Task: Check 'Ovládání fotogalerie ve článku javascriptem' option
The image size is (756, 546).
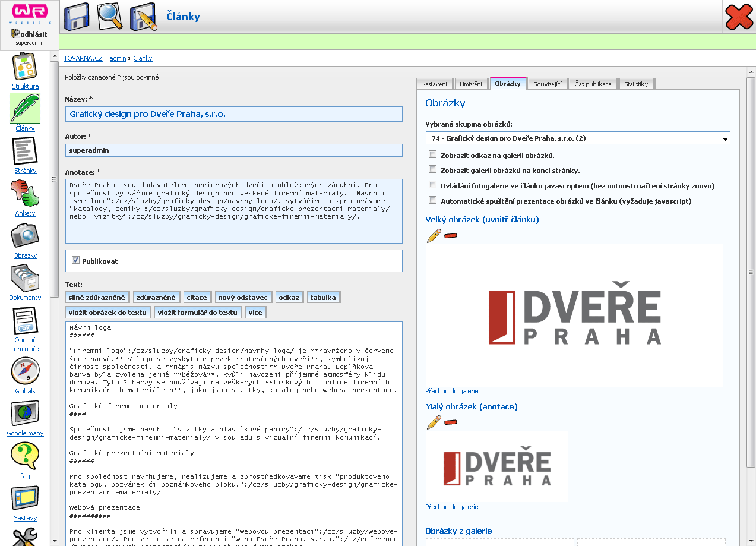Action: pos(432,185)
